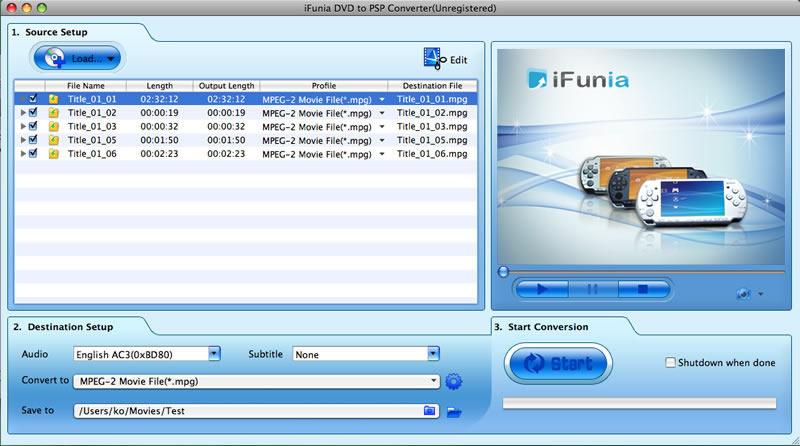Viewport: 800px width, 446px height.
Task: Click the Title_01_02 file icon
Action: coord(53,113)
